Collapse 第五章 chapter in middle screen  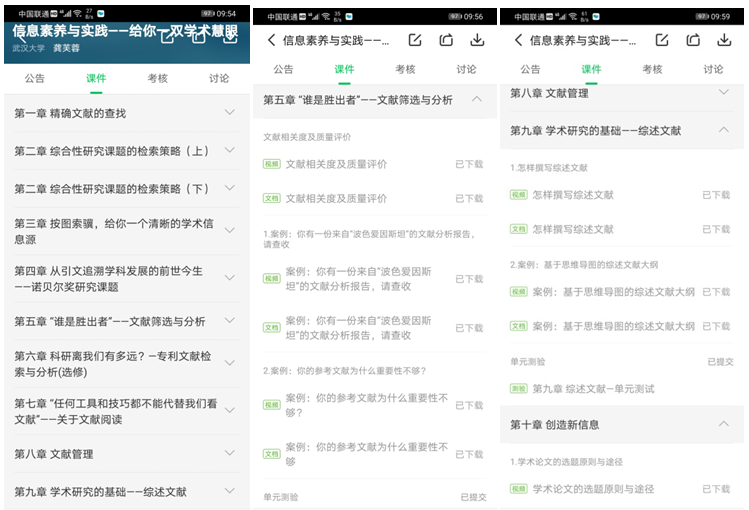tap(477, 99)
